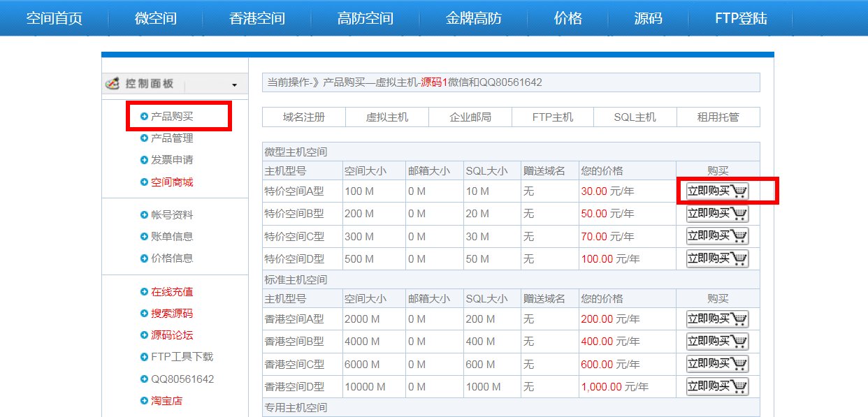Click cart buy button for 香港空间A型
Image resolution: width=868 pixels, height=417 pixels.
click(x=717, y=319)
